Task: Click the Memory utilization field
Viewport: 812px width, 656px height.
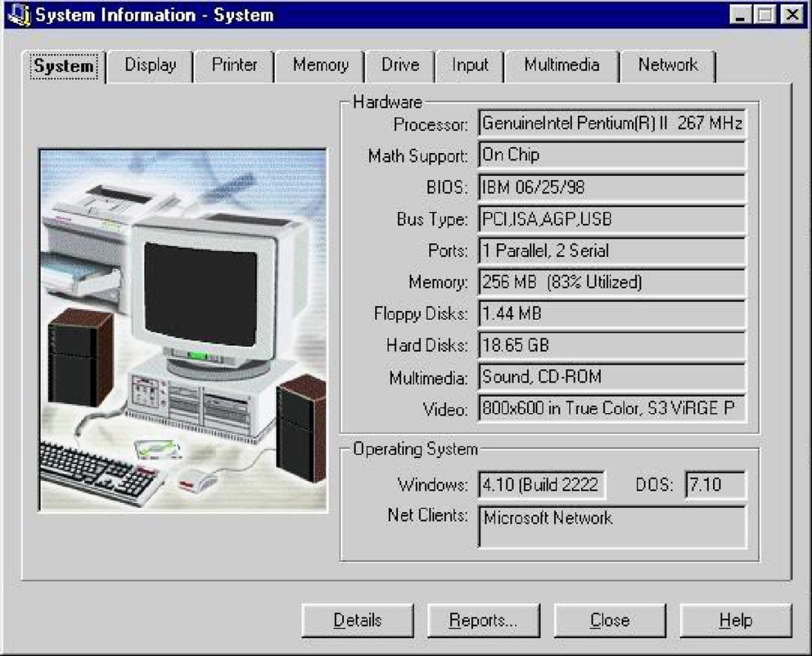Action: [612, 282]
